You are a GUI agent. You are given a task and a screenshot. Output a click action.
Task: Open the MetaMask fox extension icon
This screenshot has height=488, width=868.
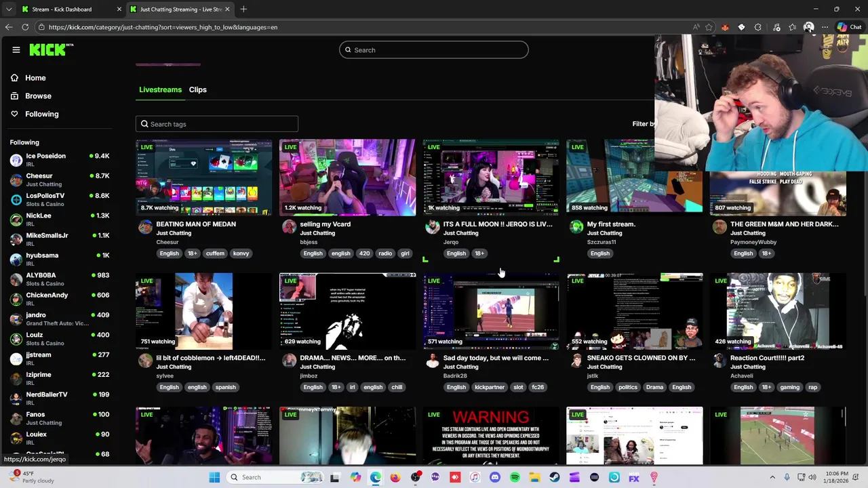coord(725,27)
